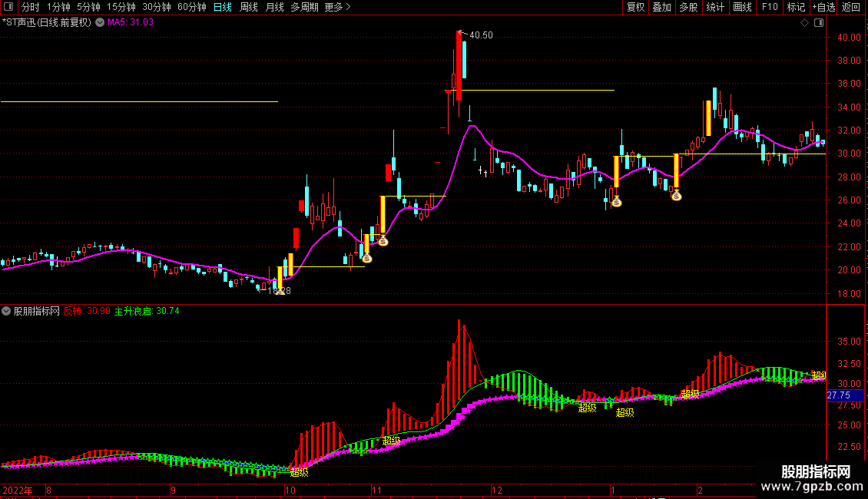
Task: Click the diamond icon above price axis
Action: pos(805,23)
